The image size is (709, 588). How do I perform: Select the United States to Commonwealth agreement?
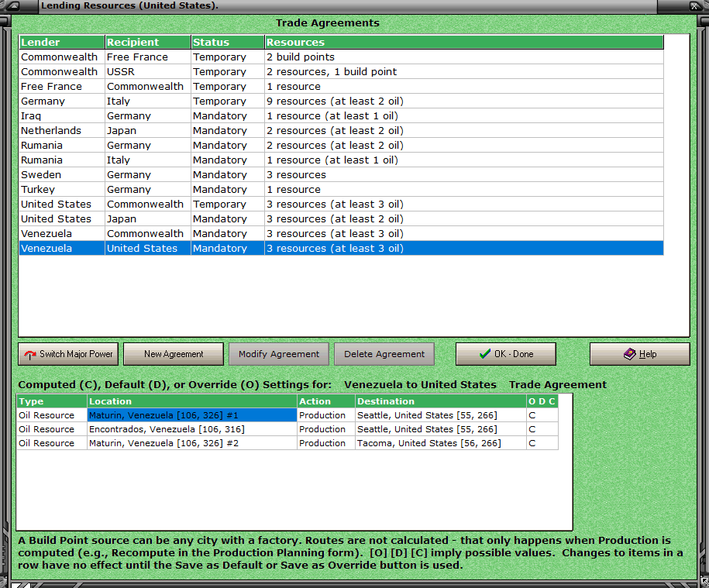(x=342, y=205)
